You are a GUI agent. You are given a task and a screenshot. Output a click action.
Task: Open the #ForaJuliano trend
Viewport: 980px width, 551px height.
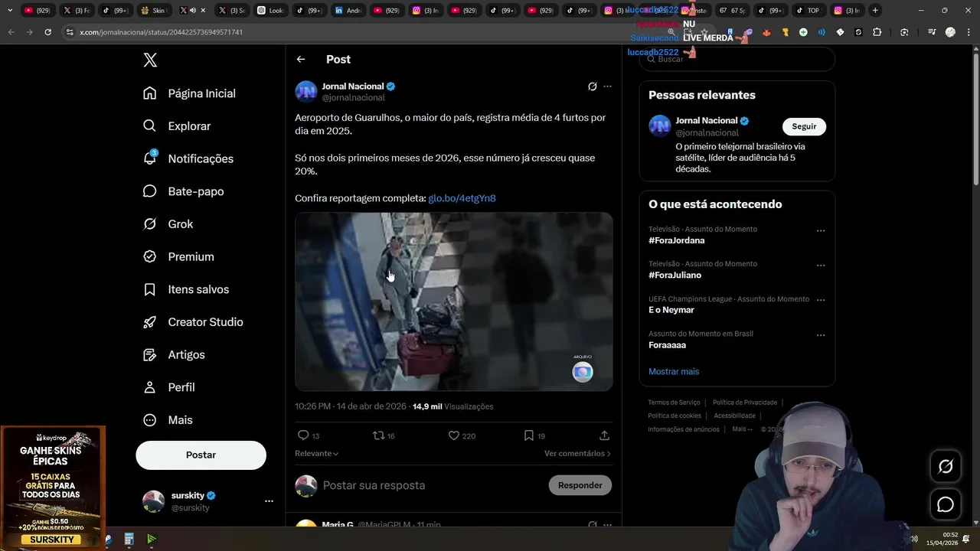675,275
